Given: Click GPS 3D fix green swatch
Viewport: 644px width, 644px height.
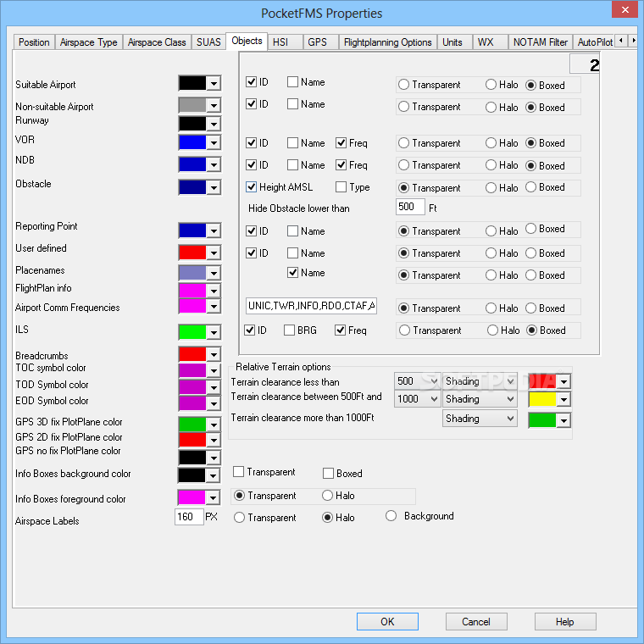Looking at the screenshot, I should pyautogui.click(x=192, y=424).
